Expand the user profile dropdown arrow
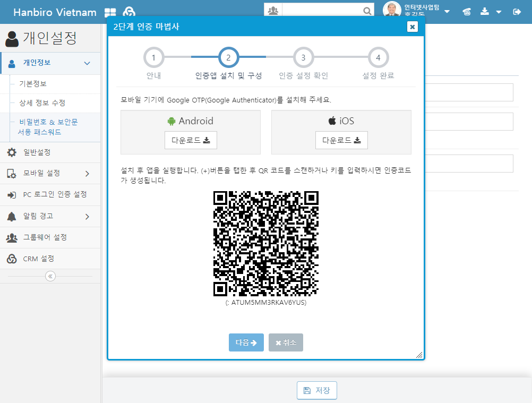 pos(447,12)
